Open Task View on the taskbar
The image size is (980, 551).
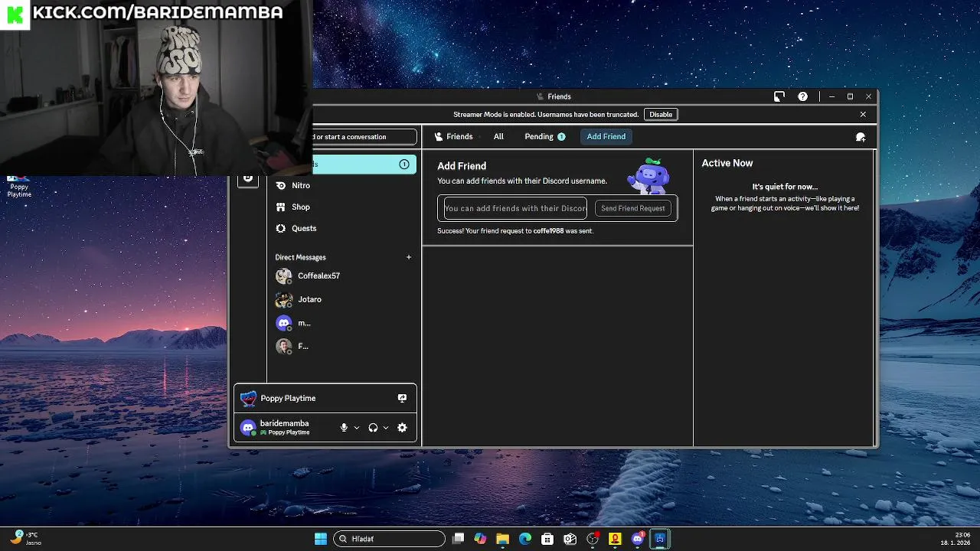[x=458, y=539]
